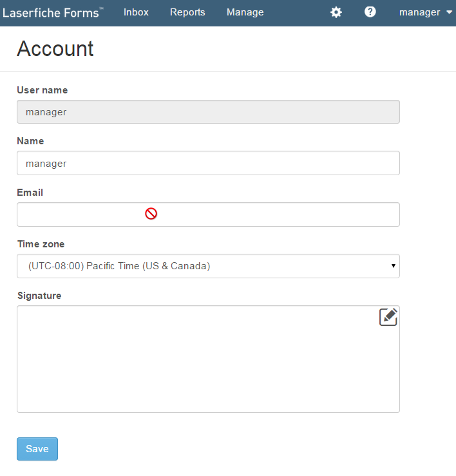Open the settings gear icon
456x476 pixels.
click(x=336, y=12)
